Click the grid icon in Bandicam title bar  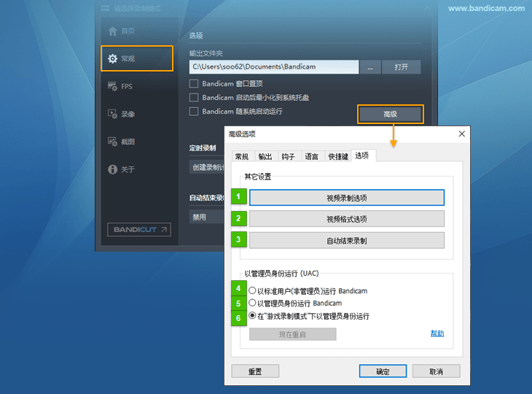[x=105, y=8]
